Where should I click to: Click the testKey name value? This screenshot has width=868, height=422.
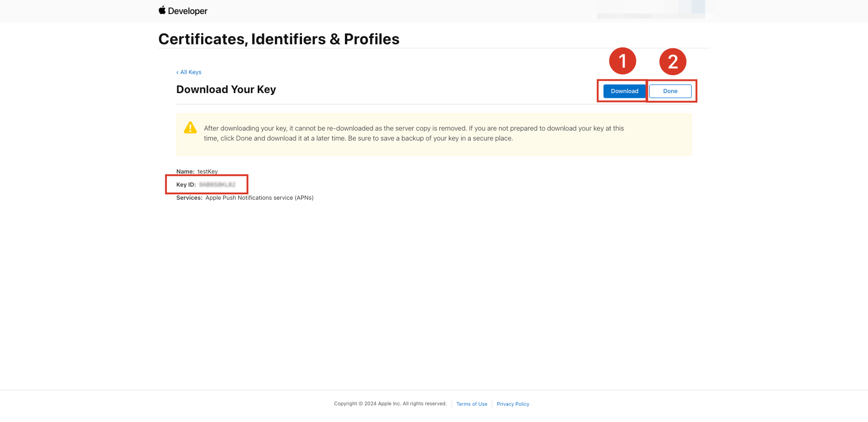208,172
